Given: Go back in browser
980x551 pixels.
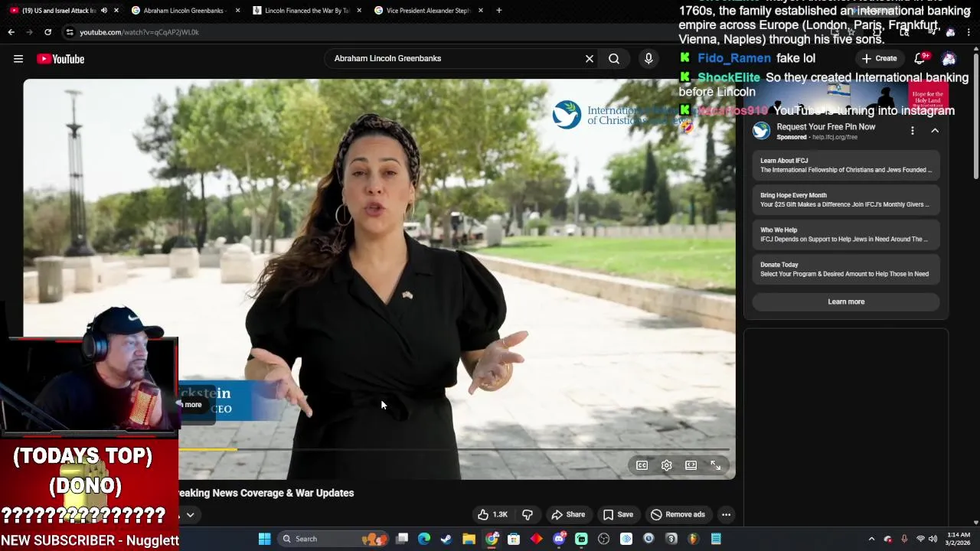Looking at the screenshot, I should tap(11, 32).
